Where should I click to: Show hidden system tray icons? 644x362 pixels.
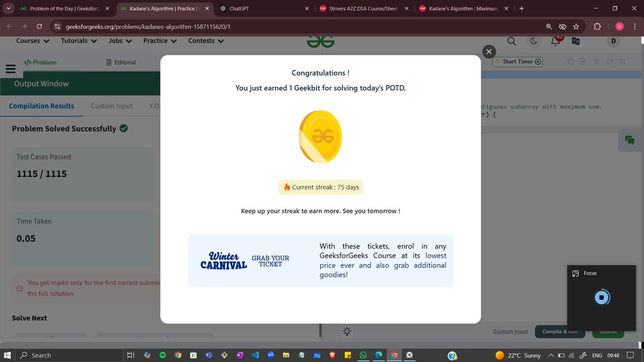coord(551,355)
